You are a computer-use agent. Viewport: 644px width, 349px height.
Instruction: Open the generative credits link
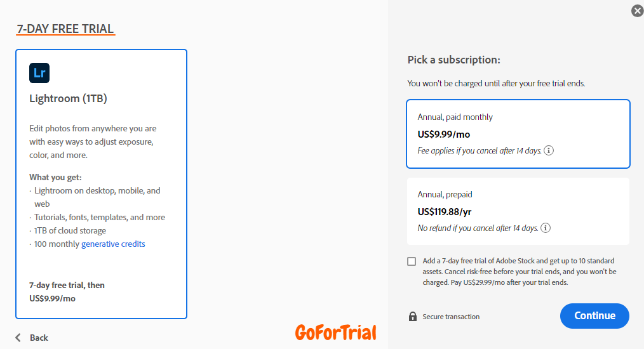click(113, 244)
